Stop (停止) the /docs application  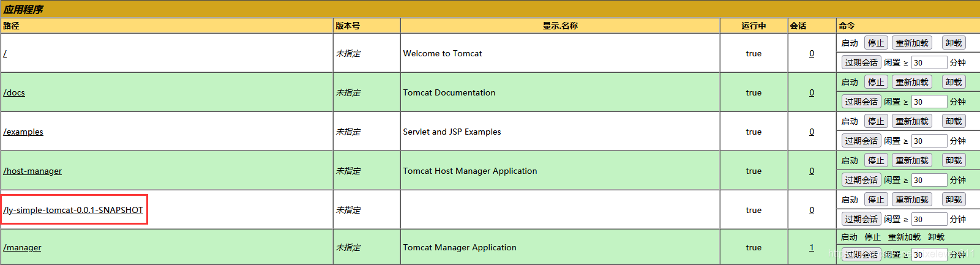pyautogui.click(x=876, y=82)
